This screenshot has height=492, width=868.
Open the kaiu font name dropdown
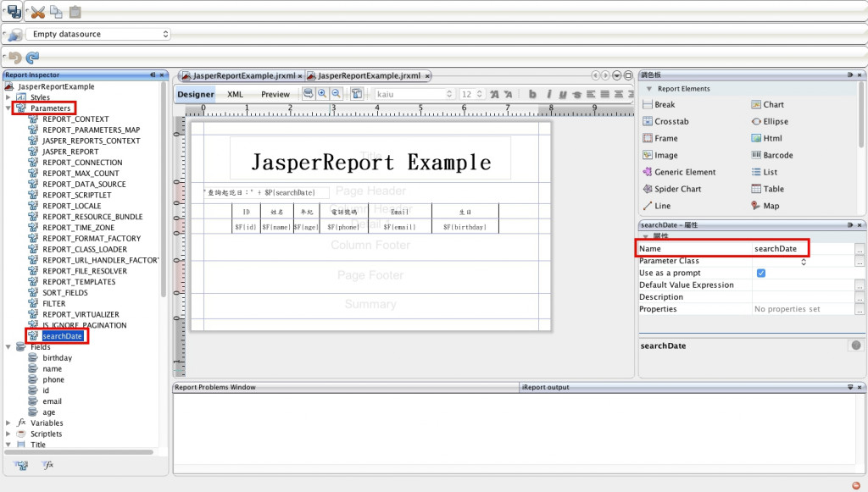415,95
